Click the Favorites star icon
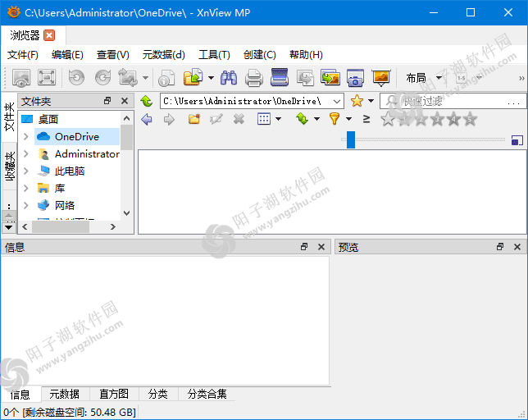The height and width of the screenshot is (420, 528). (x=357, y=101)
